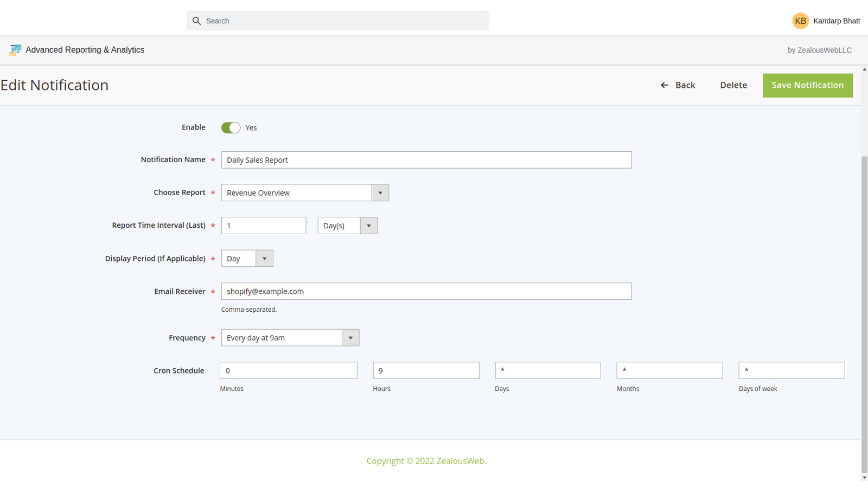Click the Advanced Reporting & Analytics app icon
The height and width of the screenshot is (488, 868).
click(15, 50)
